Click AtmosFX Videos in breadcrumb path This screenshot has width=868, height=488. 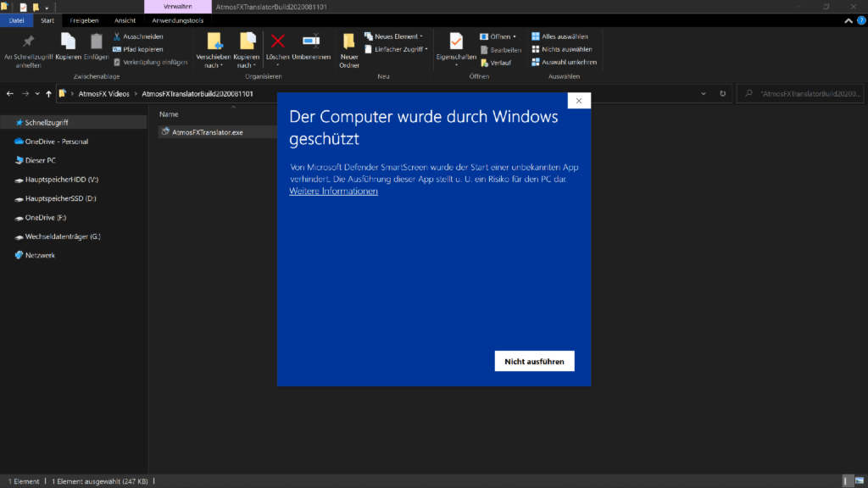pyautogui.click(x=103, y=93)
